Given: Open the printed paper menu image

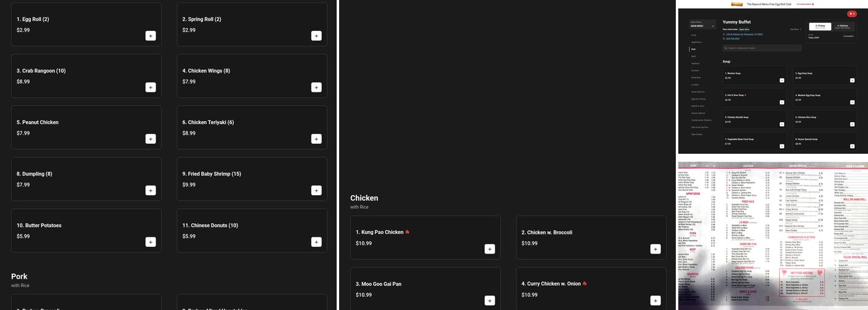Looking at the screenshot, I should click(x=773, y=236).
